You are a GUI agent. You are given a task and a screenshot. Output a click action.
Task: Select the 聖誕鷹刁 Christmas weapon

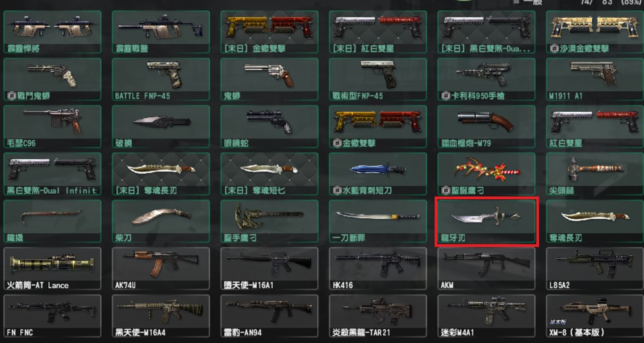point(486,174)
